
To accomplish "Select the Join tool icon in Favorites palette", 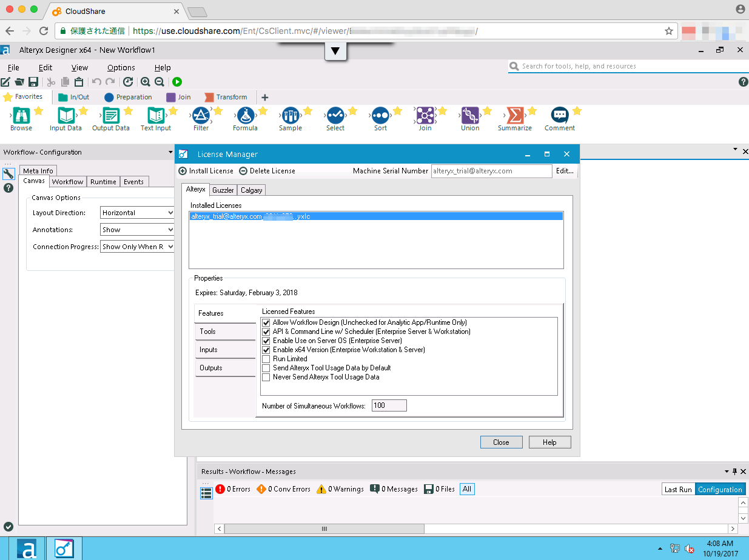I will point(425,115).
